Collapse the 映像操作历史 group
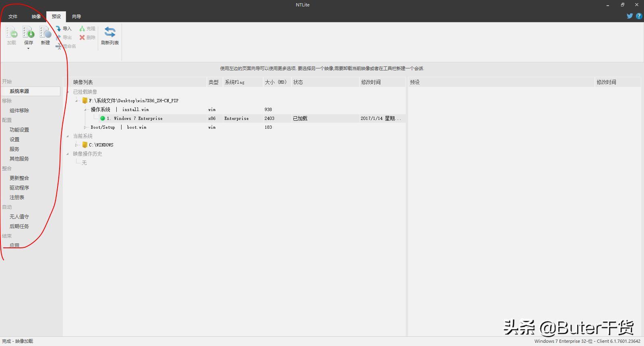The width and height of the screenshot is (644, 346). click(68, 154)
